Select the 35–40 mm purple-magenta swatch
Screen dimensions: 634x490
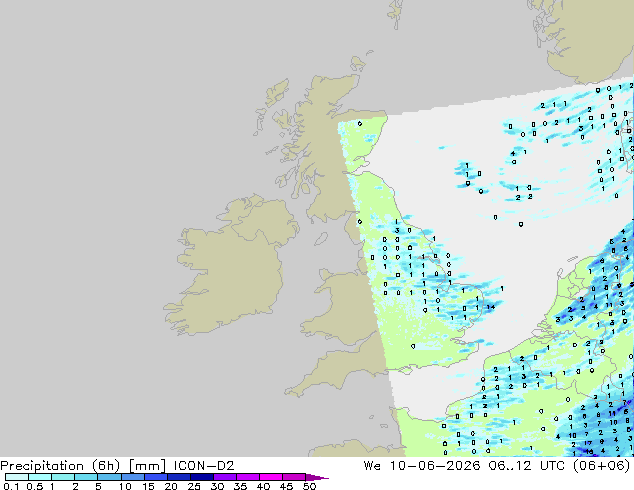click(247, 477)
